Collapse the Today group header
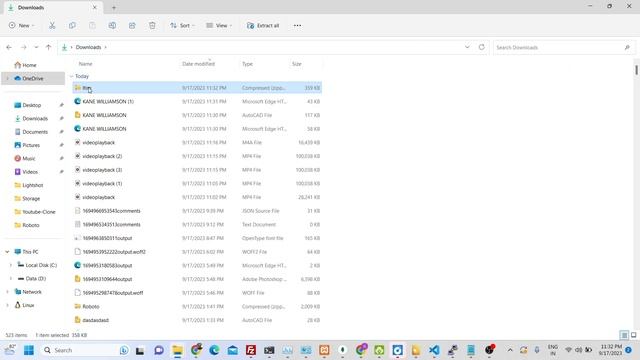Viewport: 640px width, 360px height. pos(72,76)
